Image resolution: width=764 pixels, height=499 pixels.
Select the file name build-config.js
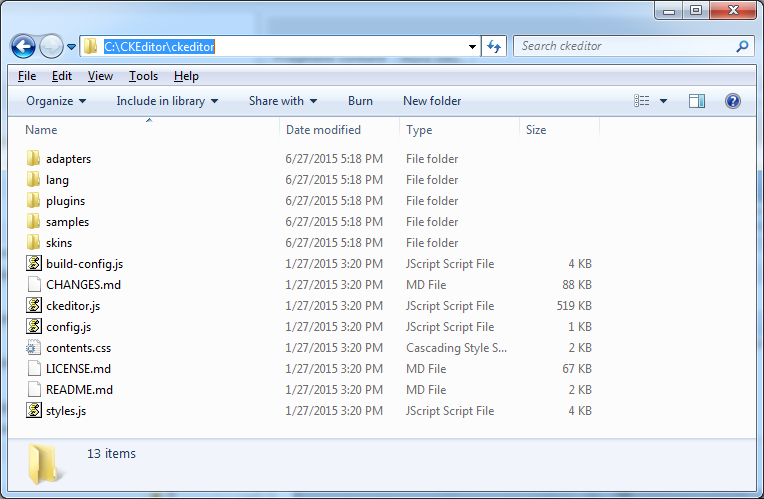85,264
